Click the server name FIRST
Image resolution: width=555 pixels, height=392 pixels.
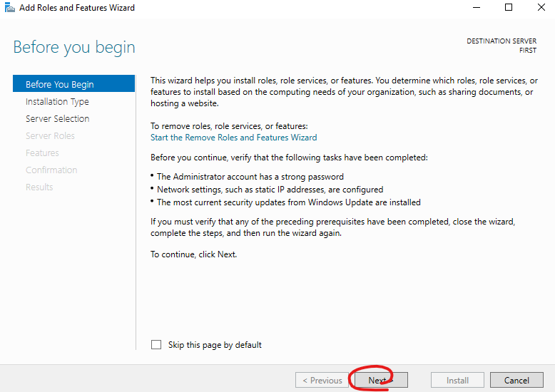[528, 50]
